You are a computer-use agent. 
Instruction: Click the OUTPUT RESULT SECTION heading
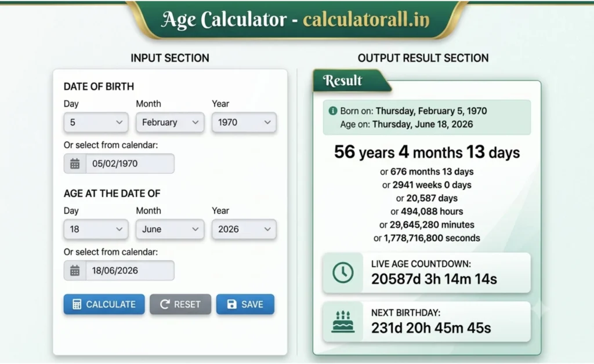423,58
